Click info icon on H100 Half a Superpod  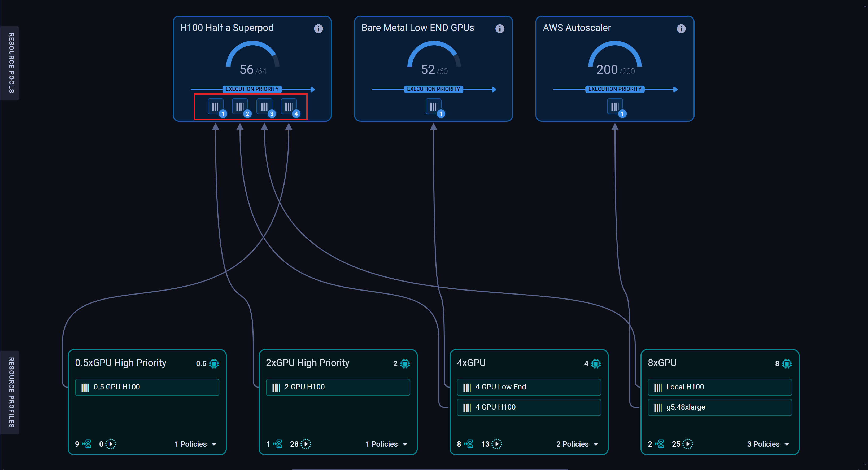tap(318, 29)
